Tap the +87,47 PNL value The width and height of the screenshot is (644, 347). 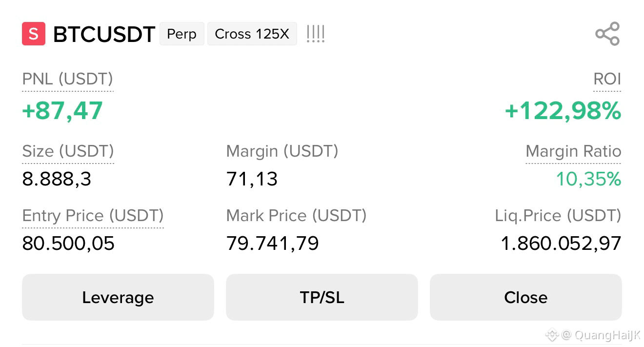(62, 111)
